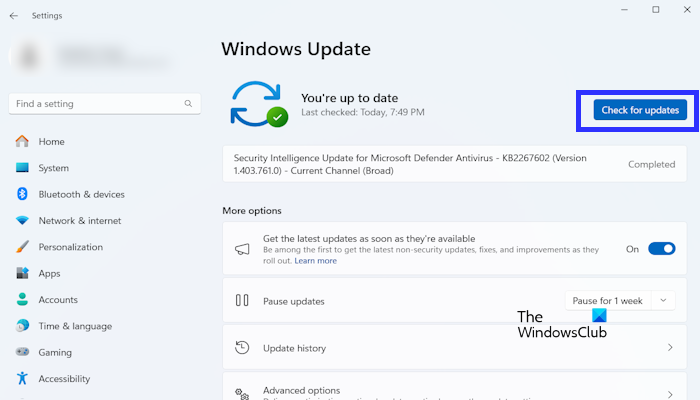Image resolution: width=700 pixels, height=400 pixels.
Task: Click the Personalization paintbrush icon
Action: [22, 246]
